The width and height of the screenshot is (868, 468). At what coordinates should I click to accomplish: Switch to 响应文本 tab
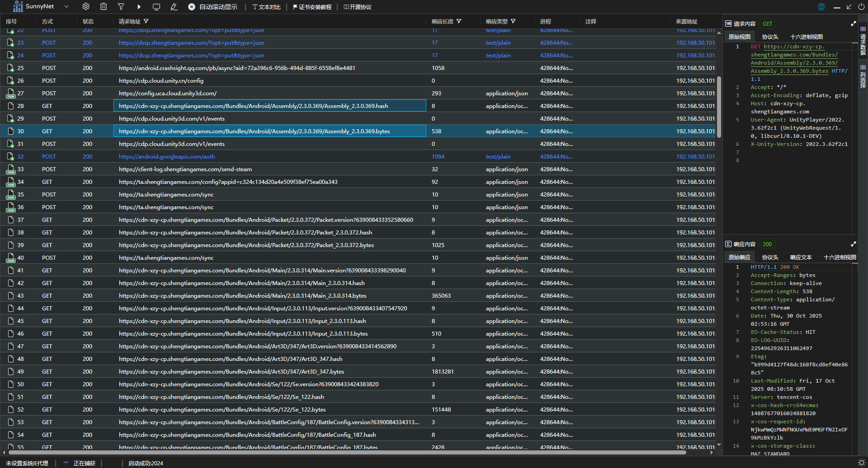tap(801, 257)
